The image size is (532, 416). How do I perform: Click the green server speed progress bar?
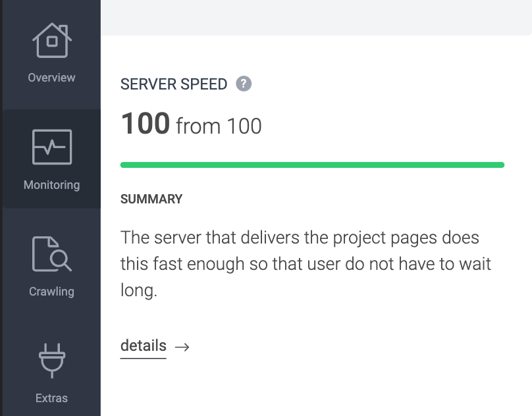[x=312, y=165]
